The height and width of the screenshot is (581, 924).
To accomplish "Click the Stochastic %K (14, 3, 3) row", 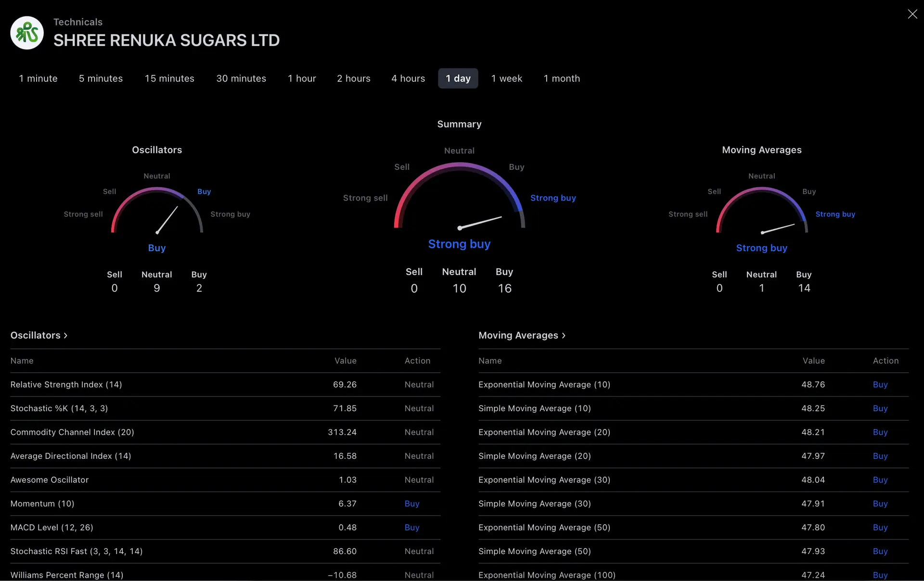I will coord(225,408).
